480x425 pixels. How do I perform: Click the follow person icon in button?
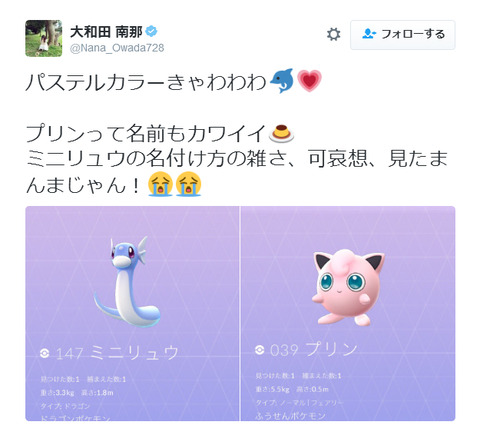coord(369,34)
